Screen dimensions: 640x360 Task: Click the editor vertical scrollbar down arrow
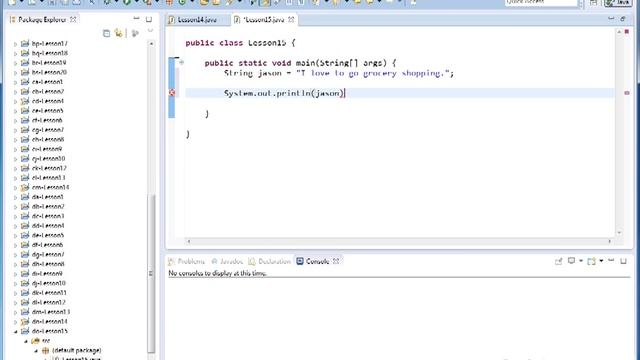[x=619, y=233]
